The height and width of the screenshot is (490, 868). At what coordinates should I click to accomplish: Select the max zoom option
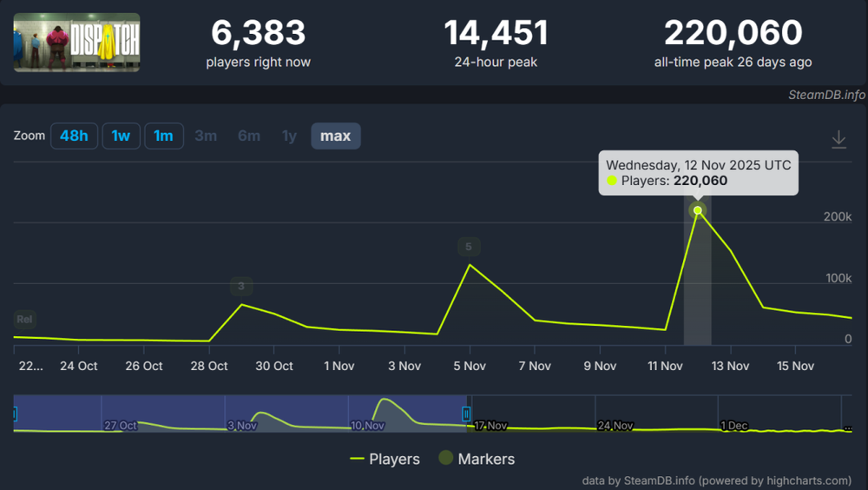[335, 136]
